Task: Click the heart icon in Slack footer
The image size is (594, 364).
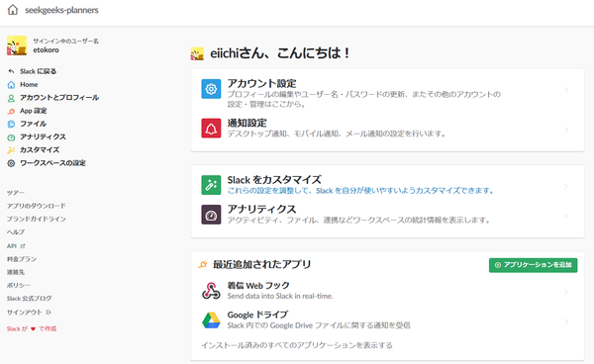Action: point(33,328)
